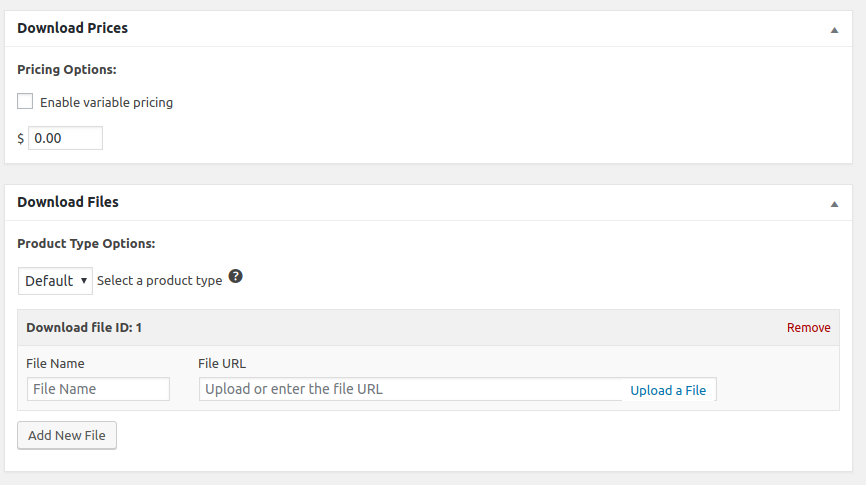Image resolution: width=866 pixels, height=485 pixels.
Task: Click the 'Enable variable pricing' label text
Action: pos(106,102)
